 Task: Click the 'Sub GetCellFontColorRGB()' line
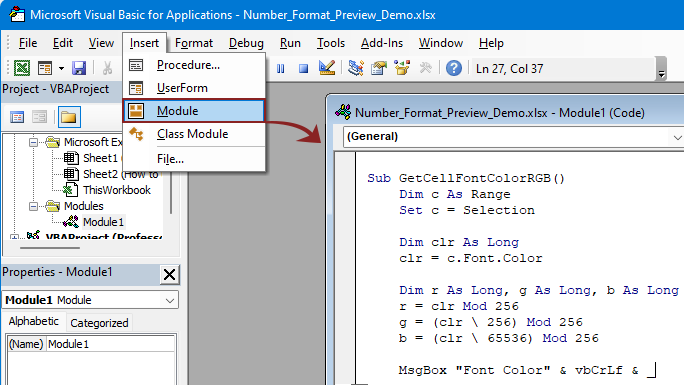point(466,178)
